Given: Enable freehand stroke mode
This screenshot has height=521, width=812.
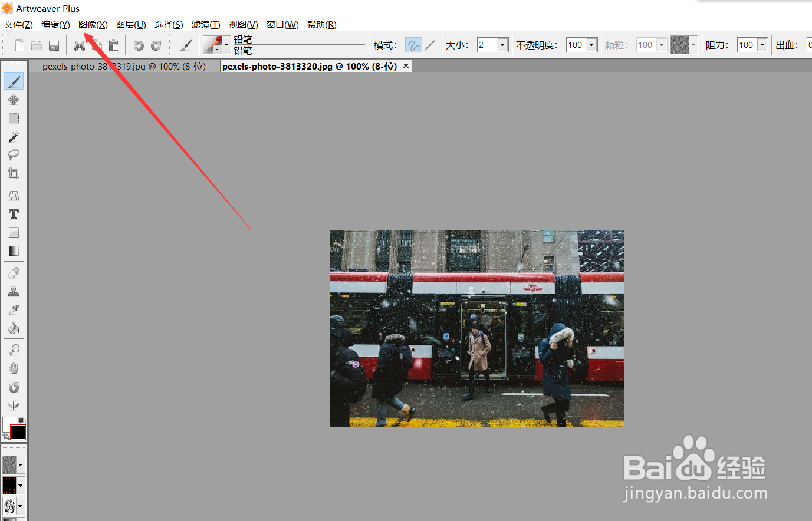Looking at the screenshot, I should click(413, 45).
